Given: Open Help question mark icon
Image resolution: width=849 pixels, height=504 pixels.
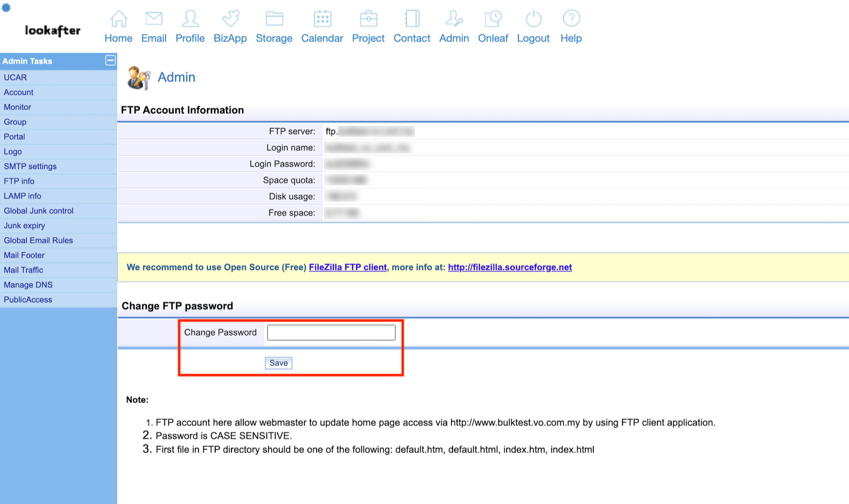Looking at the screenshot, I should pos(571,19).
